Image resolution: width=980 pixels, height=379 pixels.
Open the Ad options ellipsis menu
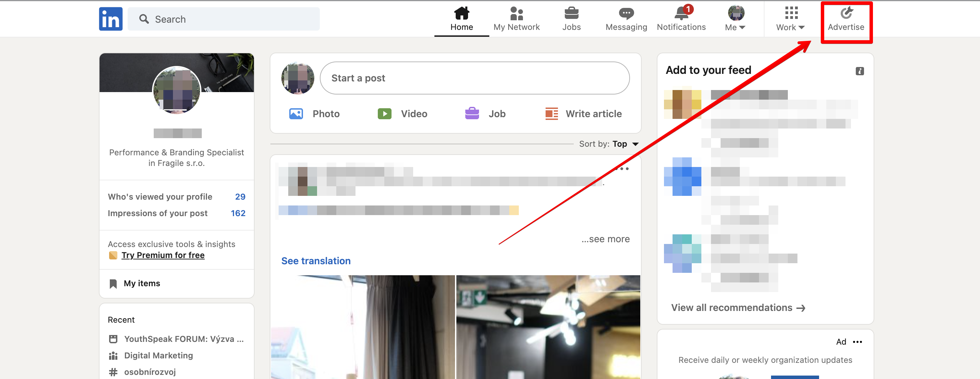click(857, 342)
